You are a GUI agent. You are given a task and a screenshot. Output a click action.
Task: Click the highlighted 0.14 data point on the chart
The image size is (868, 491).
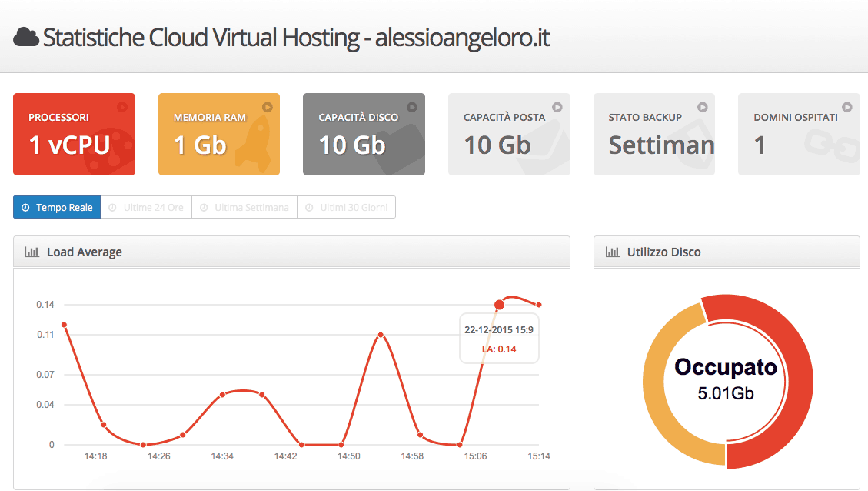499,305
